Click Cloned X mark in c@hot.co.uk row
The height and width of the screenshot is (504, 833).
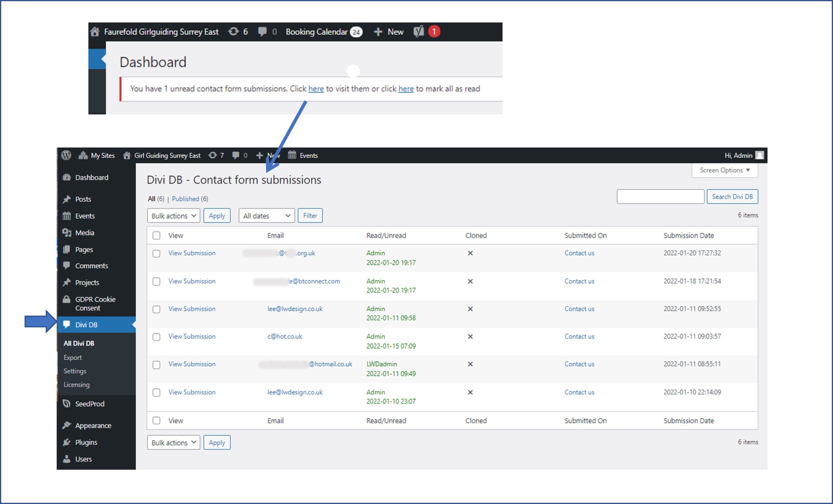470,337
